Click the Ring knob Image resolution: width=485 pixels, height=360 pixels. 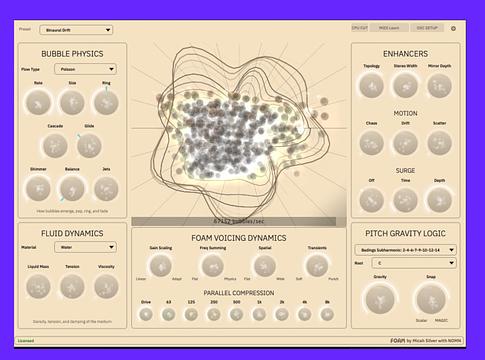[x=106, y=103]
